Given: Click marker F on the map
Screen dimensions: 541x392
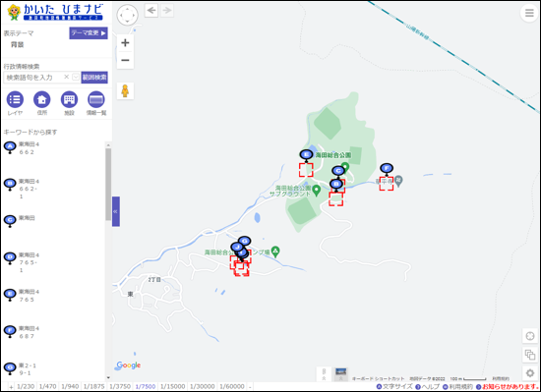Looking at the screenshot, I should (387, 168).
